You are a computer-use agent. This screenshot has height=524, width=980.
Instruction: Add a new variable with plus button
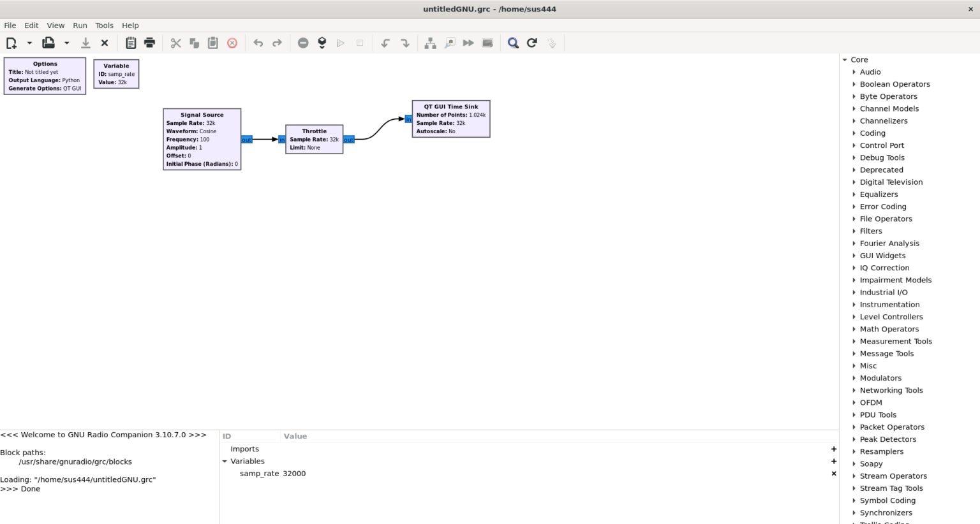pos(833,462)
